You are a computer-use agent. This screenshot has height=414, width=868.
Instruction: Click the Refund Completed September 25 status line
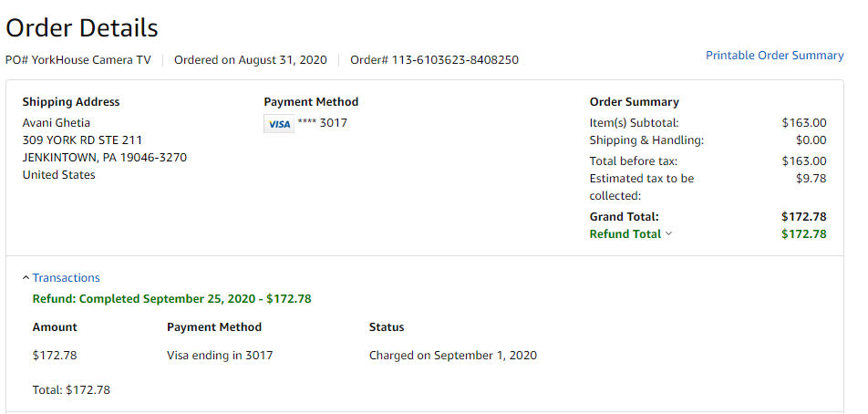(x=171, y=299)
